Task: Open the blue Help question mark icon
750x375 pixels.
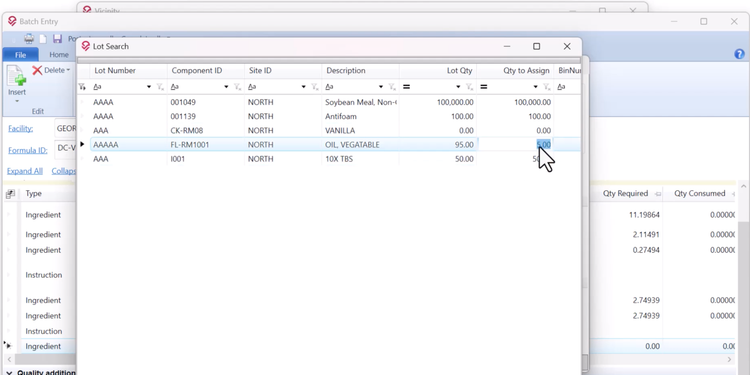Action: (739, 54)
